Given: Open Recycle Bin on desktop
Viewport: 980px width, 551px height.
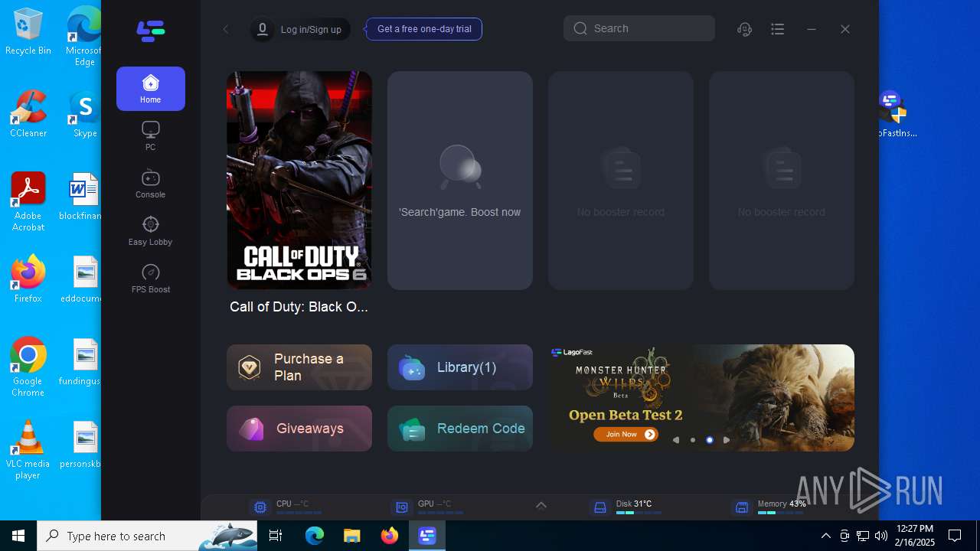Looking at the screenshot, I should (28, 32).
